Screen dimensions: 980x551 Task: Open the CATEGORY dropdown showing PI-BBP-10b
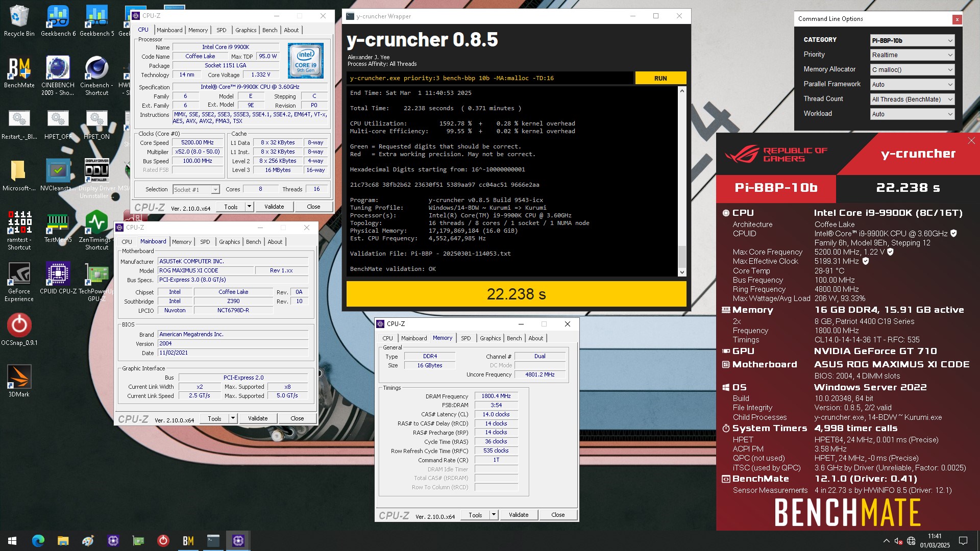[x=912, y=40]
